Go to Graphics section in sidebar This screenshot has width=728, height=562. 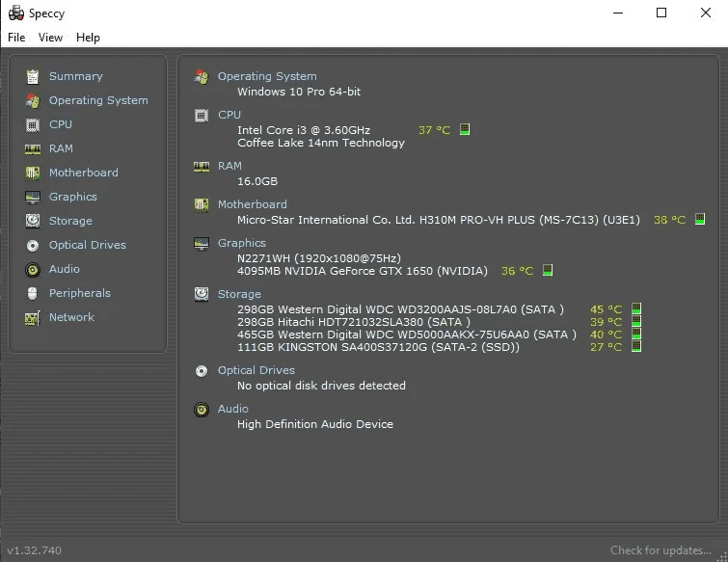pos(73,198)
